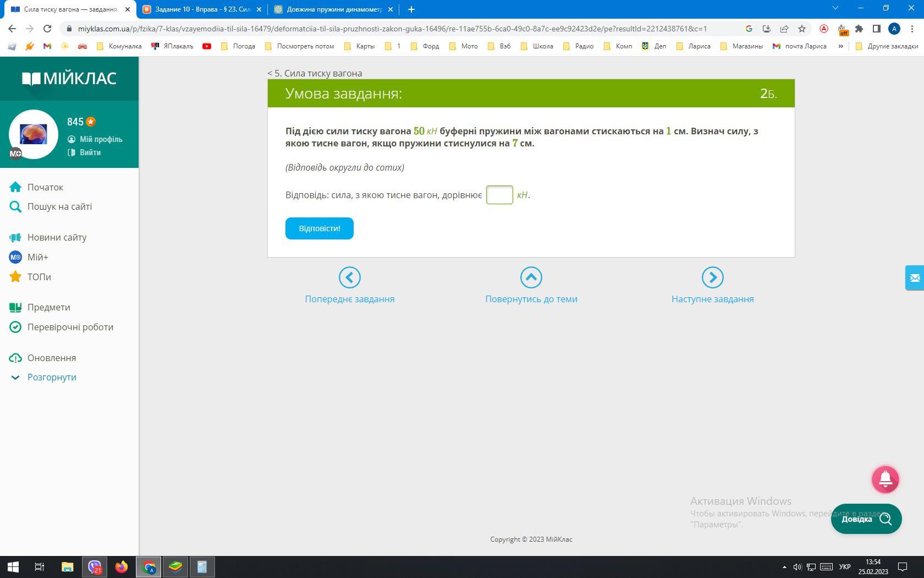Switch the УКР keyboard language indicator
This screenshot has width=924, height=578.
coord(845,567)
